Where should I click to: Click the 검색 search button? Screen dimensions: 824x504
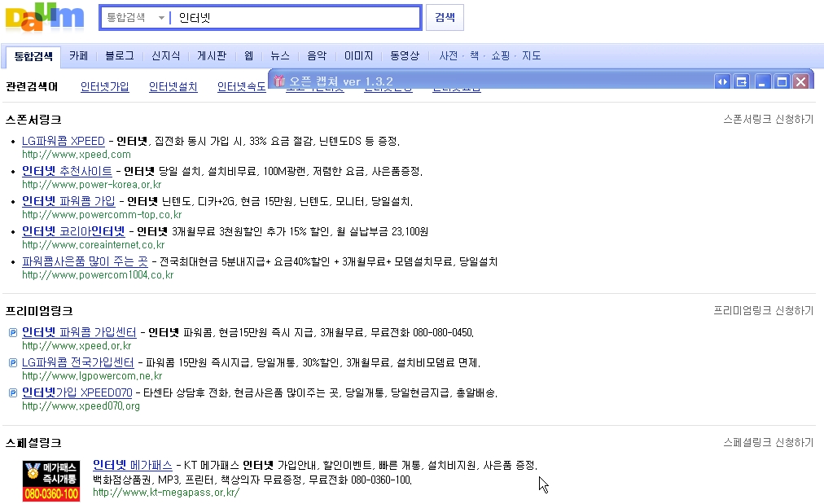(445, 17)
